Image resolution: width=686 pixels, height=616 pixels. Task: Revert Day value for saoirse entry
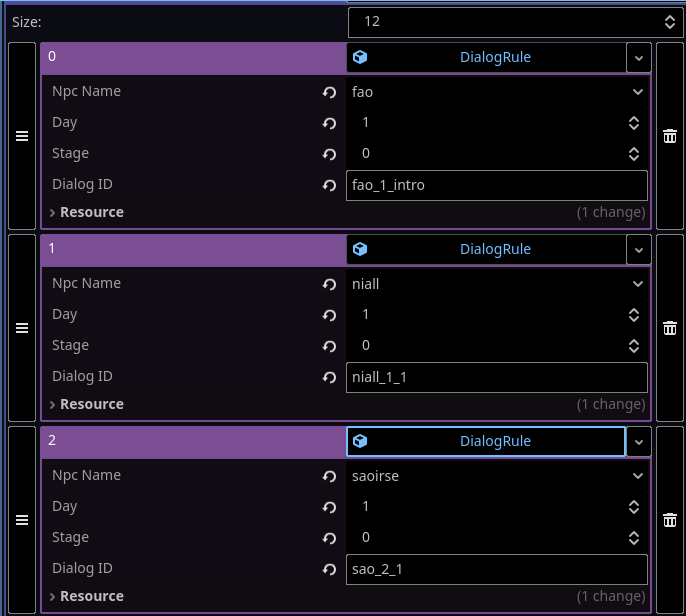(329, 507)
